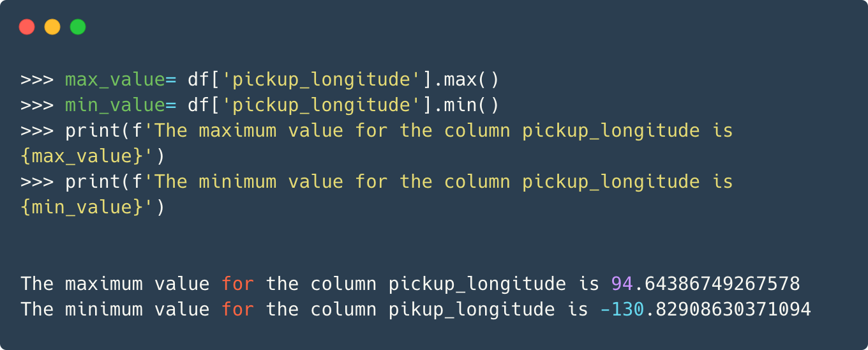Click 'print' in the maximum value statement

[x=93, y=131]
